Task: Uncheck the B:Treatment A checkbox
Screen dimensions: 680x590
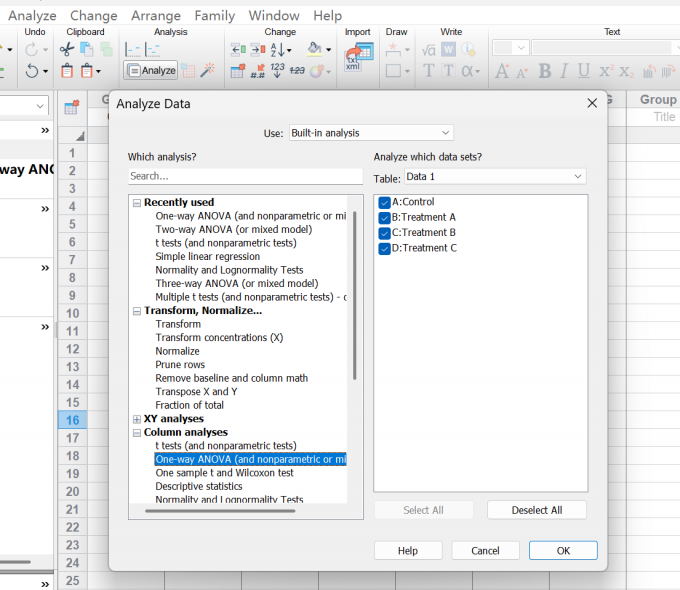Action: click(x=384, y=217)
